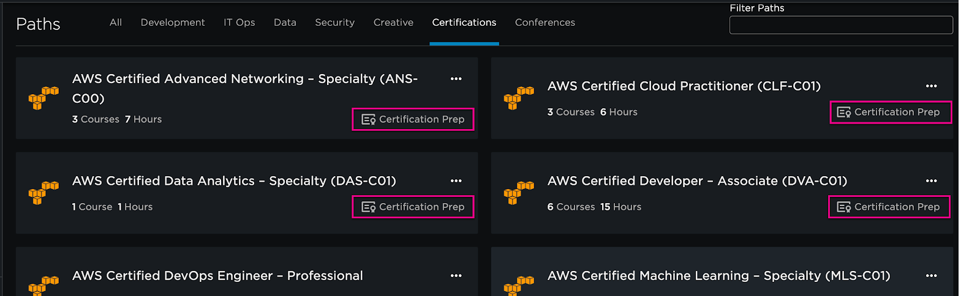Screen dimensions: 980x296
Task: Open AWS Certified Cloud Practitioner (CLF-C01) path
Action: (684, 86)
